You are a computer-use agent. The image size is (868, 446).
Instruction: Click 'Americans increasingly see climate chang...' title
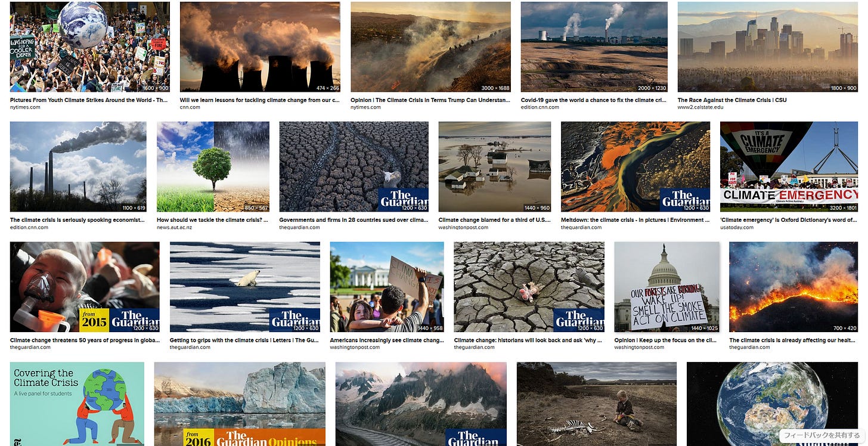coord(387,340)
